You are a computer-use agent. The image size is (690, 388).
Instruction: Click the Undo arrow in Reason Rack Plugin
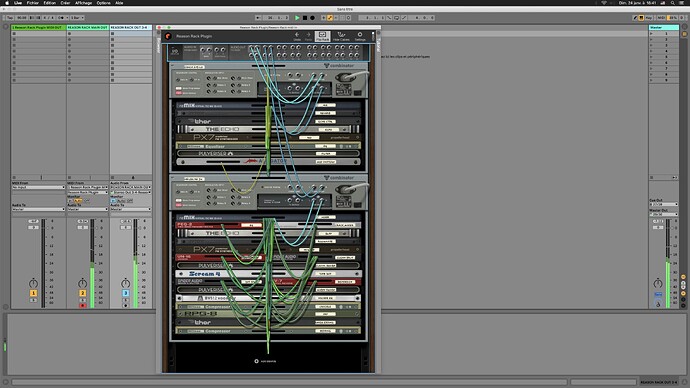[297, 35]
